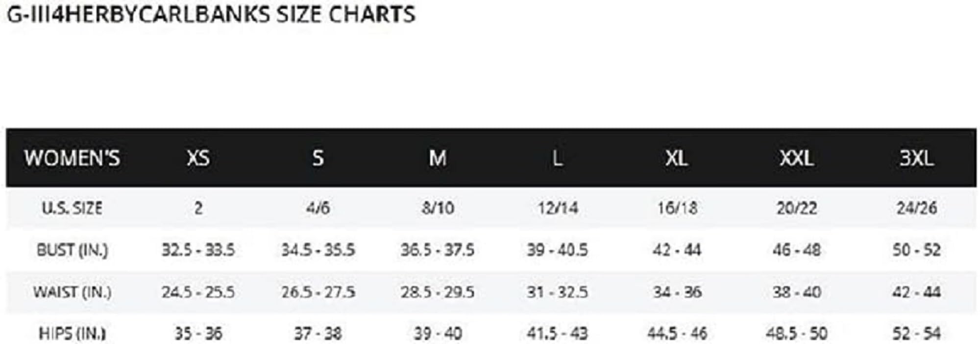Image resolution: width=980 pixels, height=344 pixels.
Task: Select the XS size column header
Action: click(198, 158)
